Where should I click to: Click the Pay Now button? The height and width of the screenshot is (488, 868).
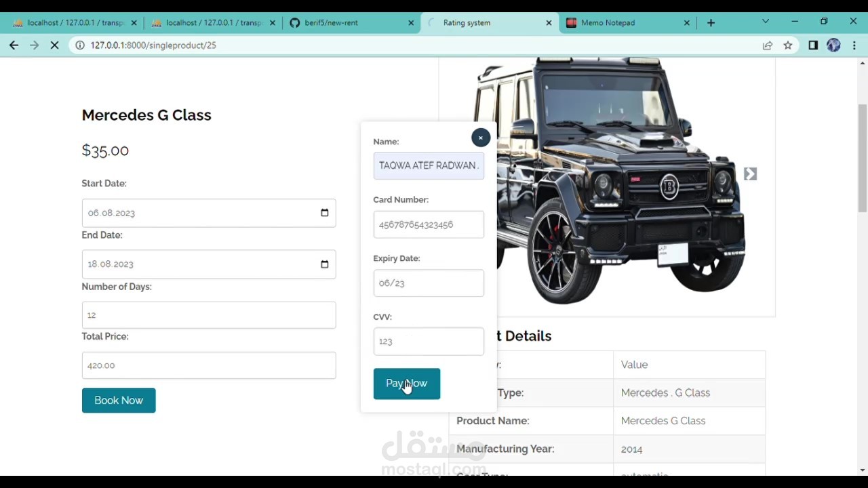pos(406,384)
